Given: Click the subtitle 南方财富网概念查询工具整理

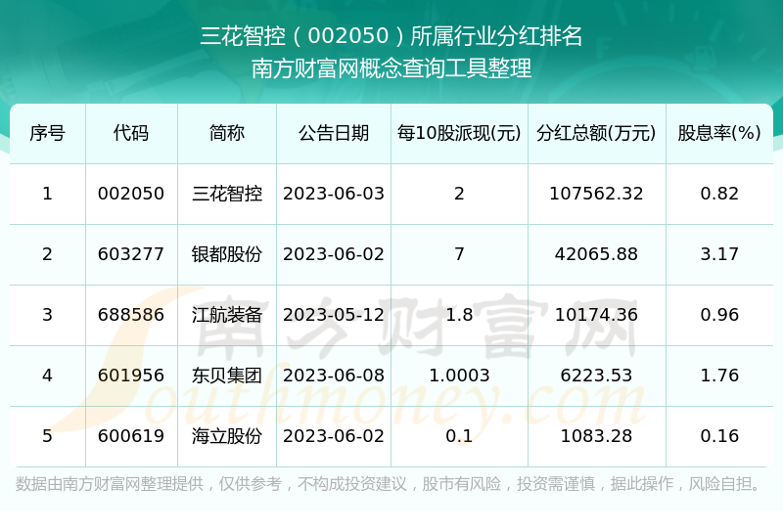Looking at the screenshot, I should click(391, 68).
